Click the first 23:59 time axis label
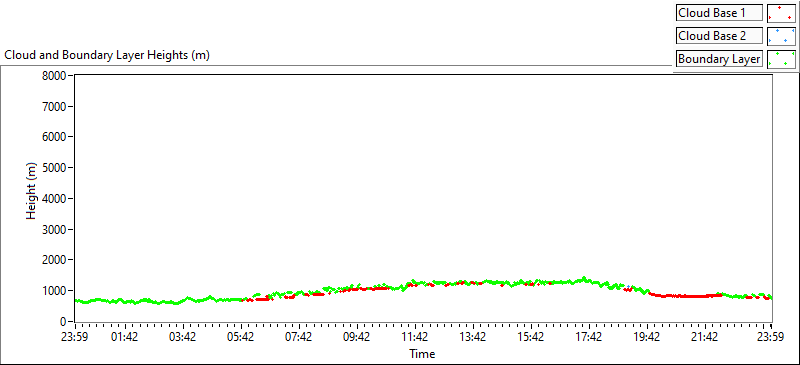800x365 pixels. pos(74,337)
